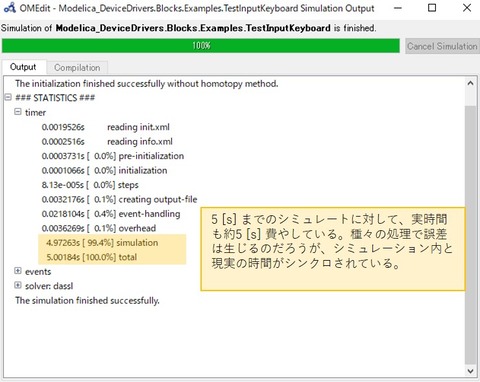Click the 'Simulation of ... is finished.' status text

tap(188, 28)
